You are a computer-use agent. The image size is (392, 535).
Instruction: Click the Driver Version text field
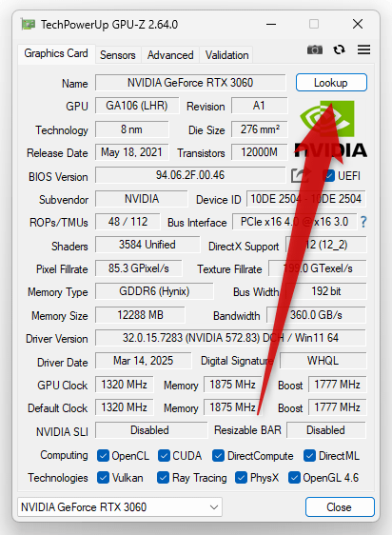230,338
